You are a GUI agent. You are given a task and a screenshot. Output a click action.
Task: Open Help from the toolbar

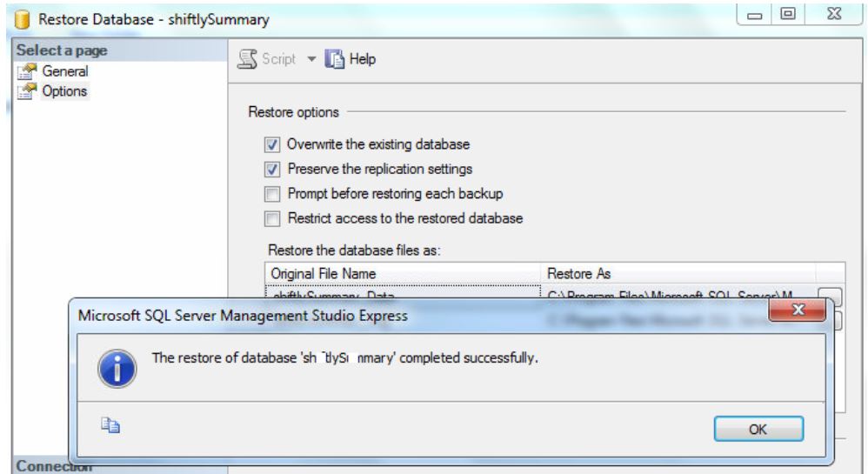coord(350,58)
